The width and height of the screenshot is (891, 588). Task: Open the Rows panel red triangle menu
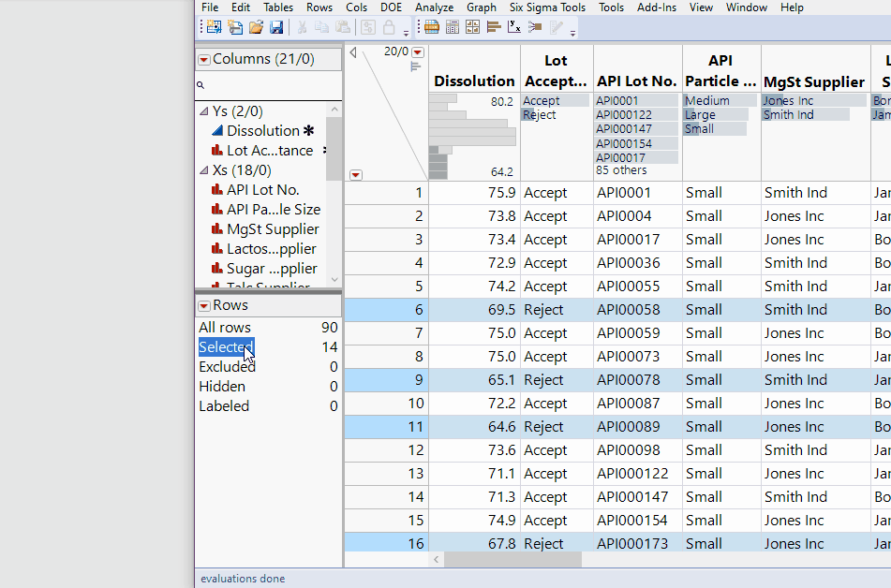(203, 305)
